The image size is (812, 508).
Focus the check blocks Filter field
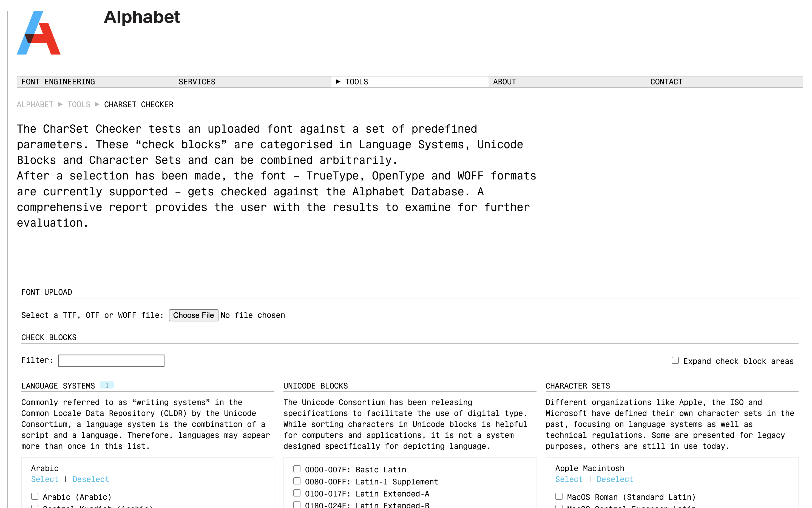click(x=111, y=361)
